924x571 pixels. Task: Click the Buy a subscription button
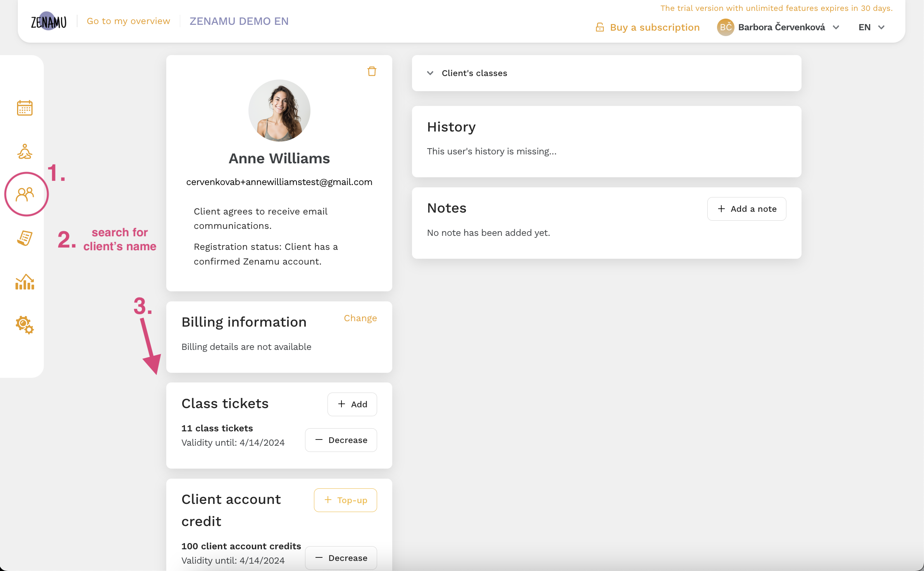647,26
